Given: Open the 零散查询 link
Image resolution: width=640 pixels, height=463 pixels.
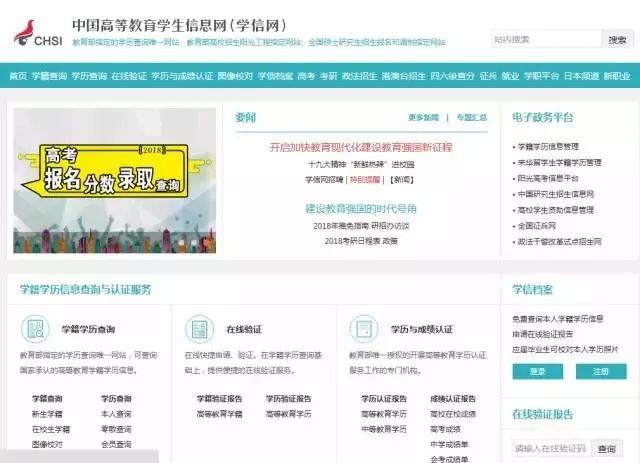Looking at the screenshot, I should point(116,429).
